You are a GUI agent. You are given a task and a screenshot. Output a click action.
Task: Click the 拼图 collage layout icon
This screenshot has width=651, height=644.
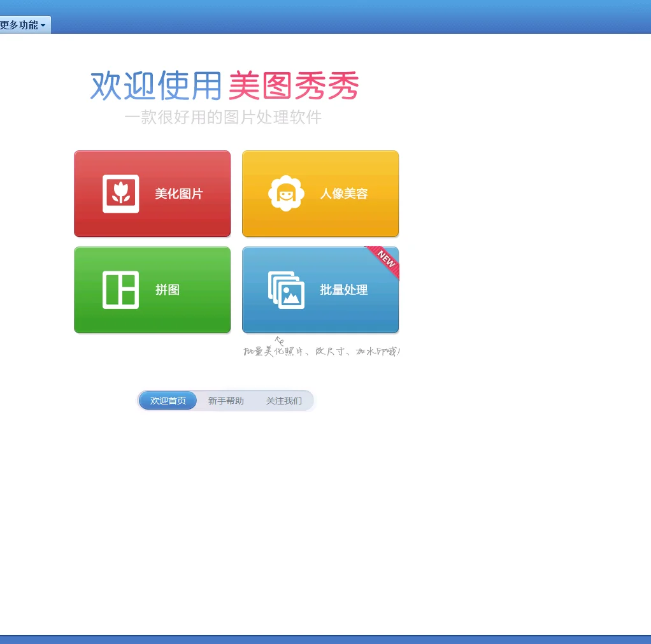tap(121, 290)
